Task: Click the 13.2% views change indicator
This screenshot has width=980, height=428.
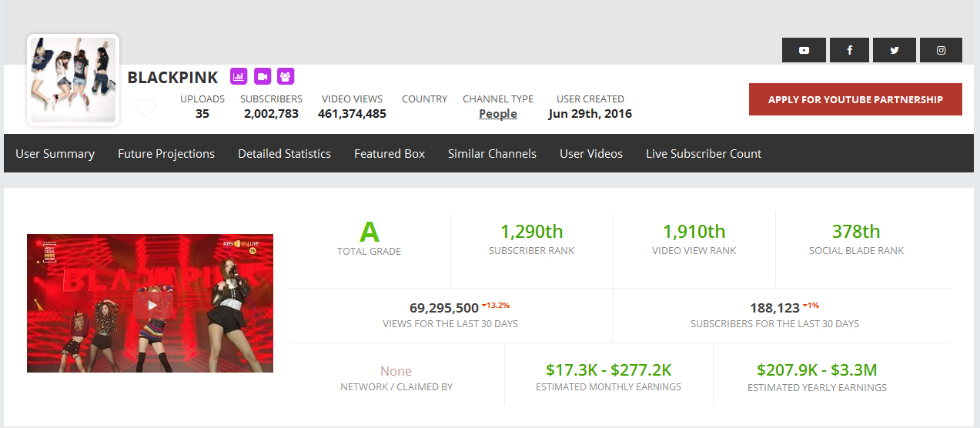Action: click(496, 305)
